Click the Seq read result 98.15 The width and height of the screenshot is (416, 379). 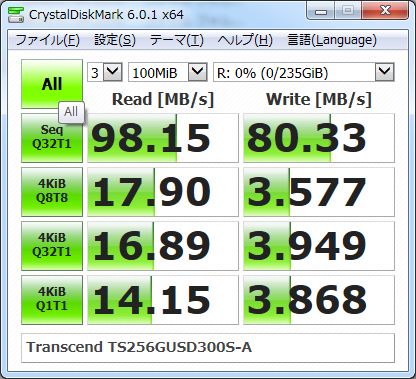(x=163, y=138)
